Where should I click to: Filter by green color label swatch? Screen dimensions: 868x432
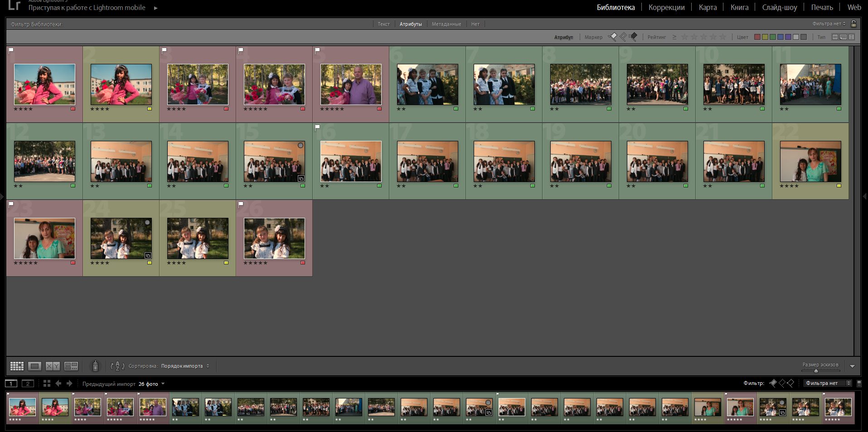(x=773, y=37)
